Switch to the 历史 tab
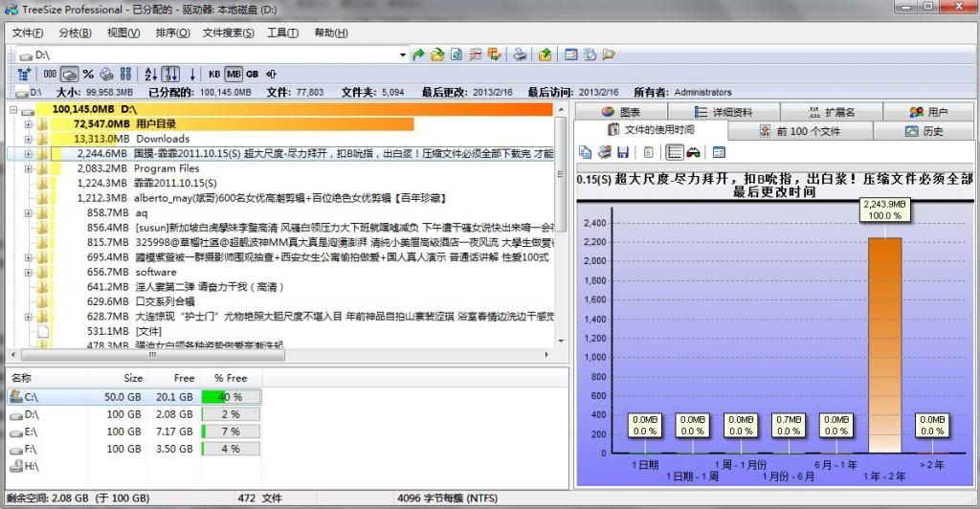 924,131
